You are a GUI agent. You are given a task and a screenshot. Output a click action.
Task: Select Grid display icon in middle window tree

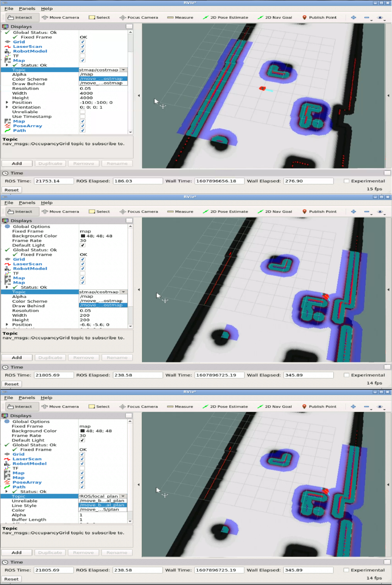[7, 259]
